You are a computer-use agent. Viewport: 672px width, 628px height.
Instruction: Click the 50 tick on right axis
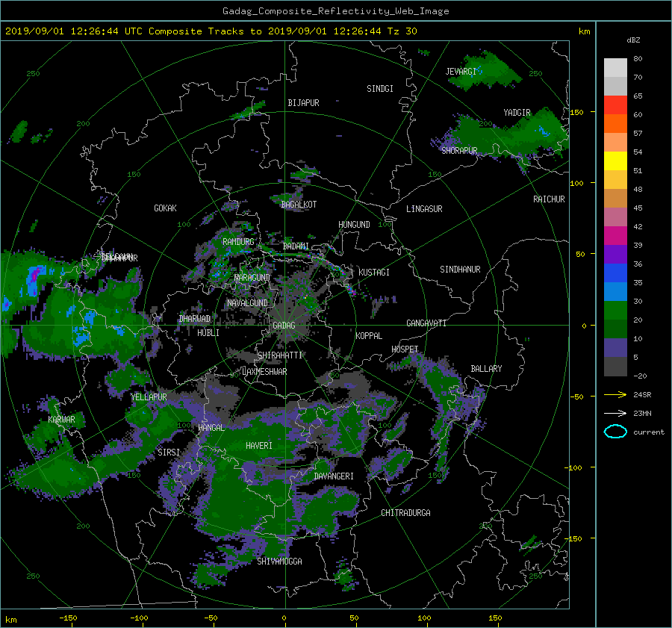580,254
